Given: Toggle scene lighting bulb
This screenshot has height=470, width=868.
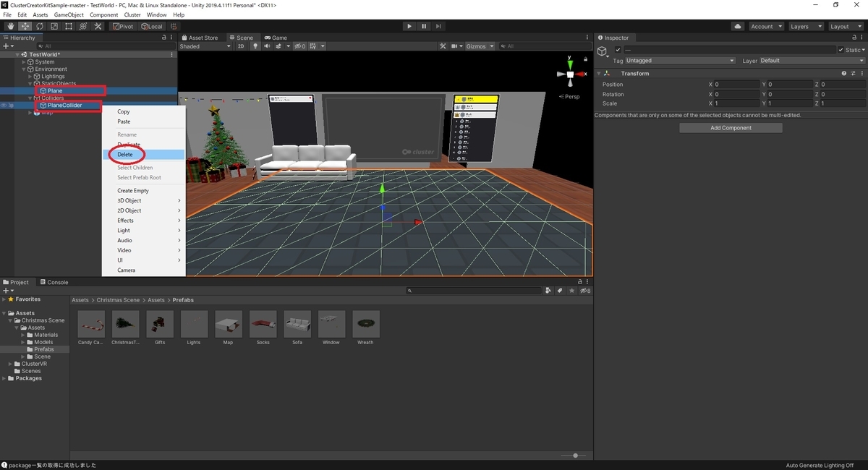Looking at the screenshot, I should [x=255, y=46].
